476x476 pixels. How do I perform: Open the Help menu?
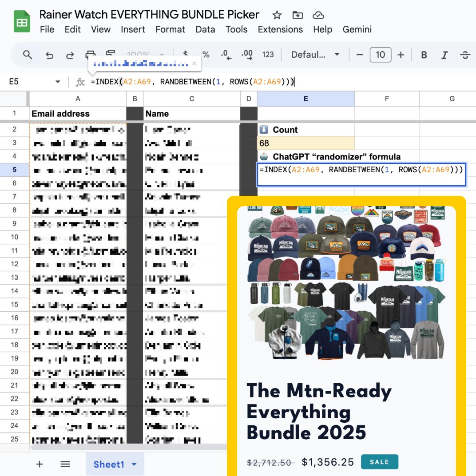(322, 29)
